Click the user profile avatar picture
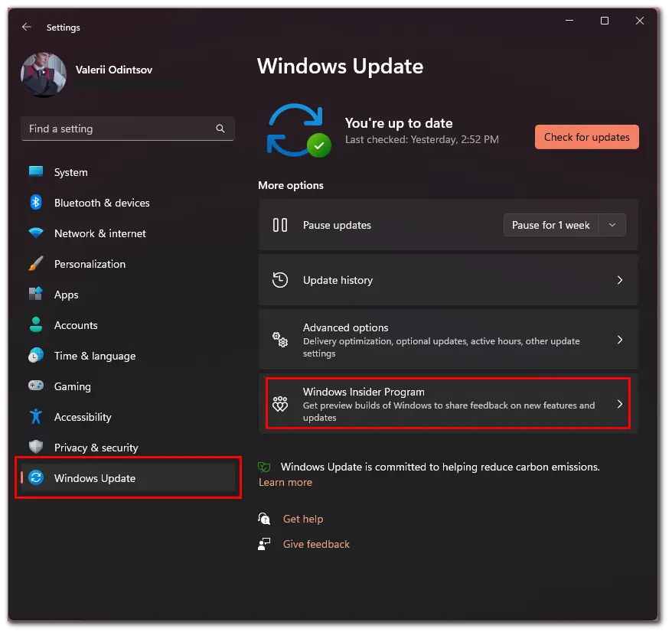 (x=44, y=74)
